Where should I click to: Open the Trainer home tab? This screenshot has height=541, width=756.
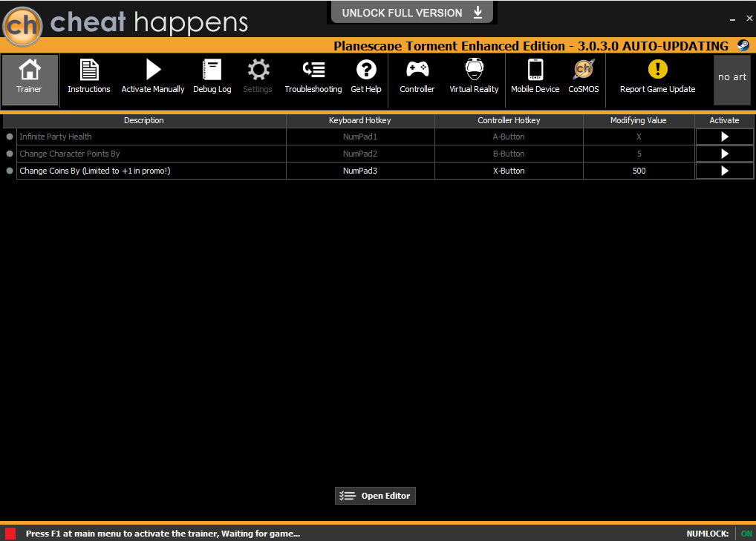coord(30,79)
